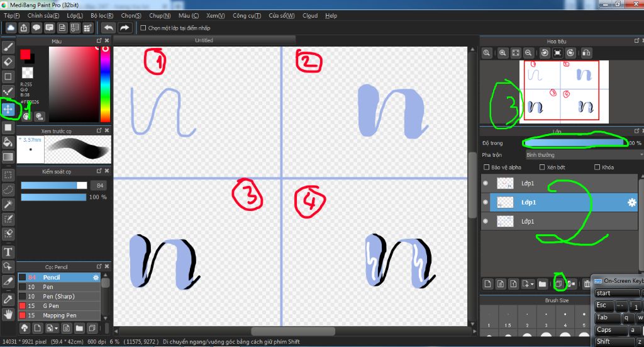The height and width of the screenshot is (347, 644).
Task: Enable the 'Khóa' layer lock checkbox
Action: pyautogui.click(x=597, y=168)
